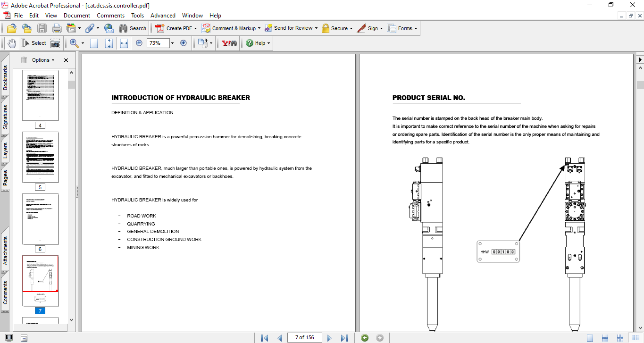644x343 pixels.
Task: Click the Search button
Action: tap(133, 28)
